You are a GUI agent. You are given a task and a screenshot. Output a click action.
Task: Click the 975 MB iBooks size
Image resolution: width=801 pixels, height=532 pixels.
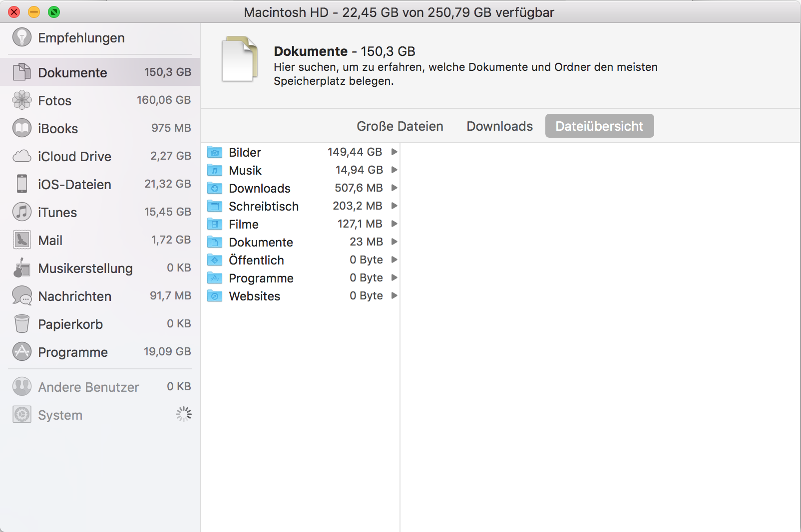click(x=171, y=128)
